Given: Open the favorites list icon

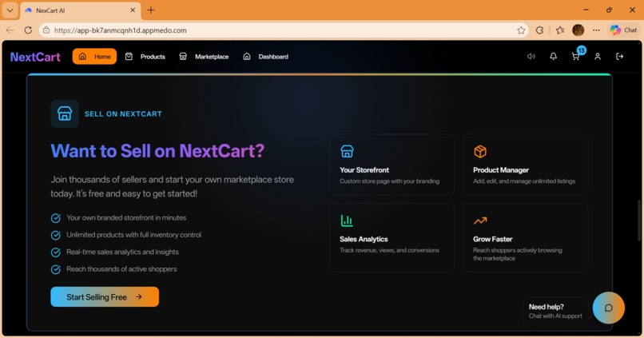Looking at the screenshot, I should click(x=560, y=30).
